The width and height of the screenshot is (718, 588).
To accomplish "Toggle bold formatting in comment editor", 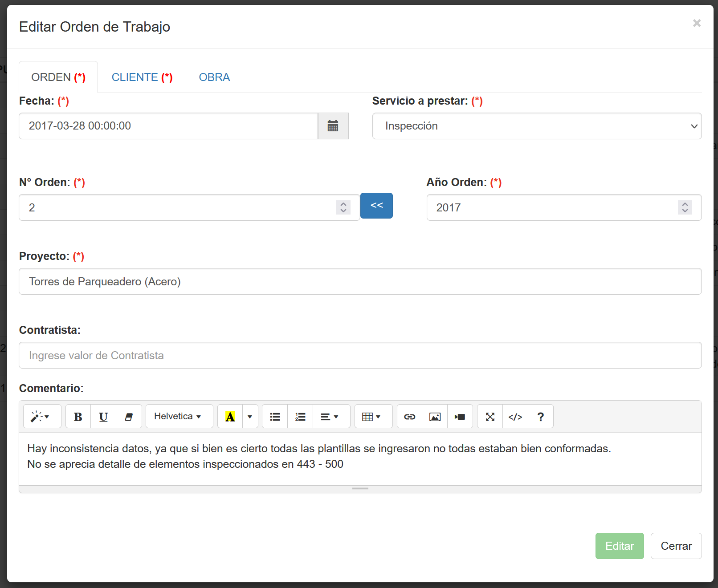I will (x=78, y=417).
